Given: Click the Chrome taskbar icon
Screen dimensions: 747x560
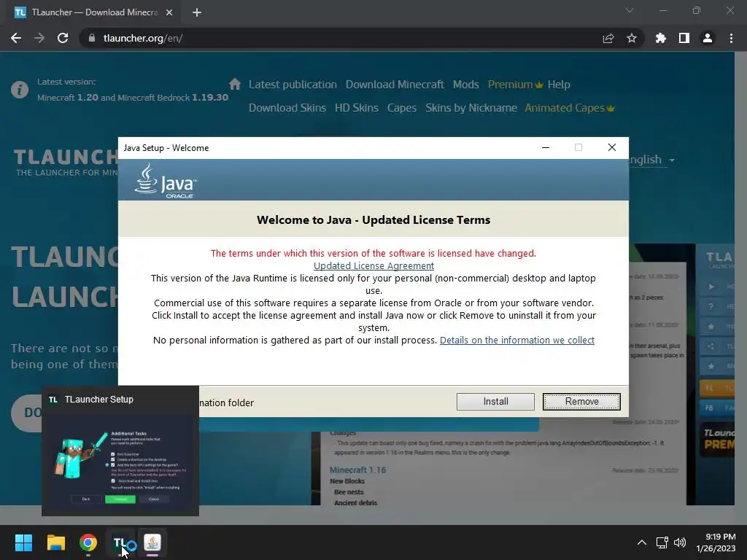Looking at the screenshot, I should pyautogui.click(x=88, y=542).
